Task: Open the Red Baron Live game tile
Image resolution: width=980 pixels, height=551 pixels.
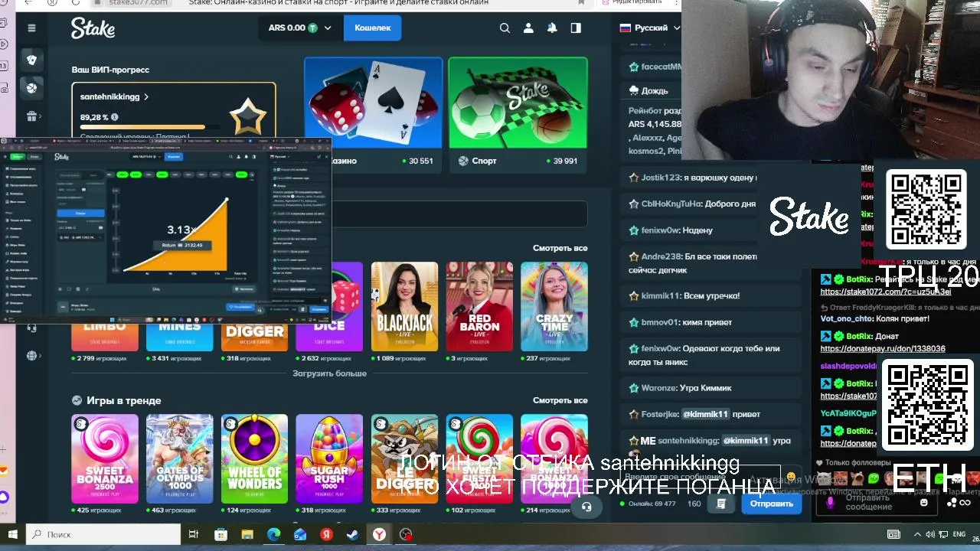Action: click(479, 306)
